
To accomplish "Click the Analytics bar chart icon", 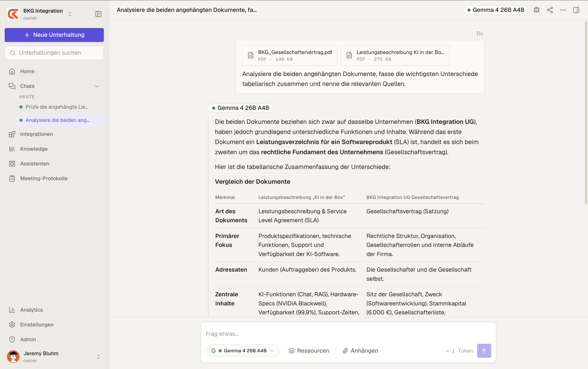I will point(12,310).
